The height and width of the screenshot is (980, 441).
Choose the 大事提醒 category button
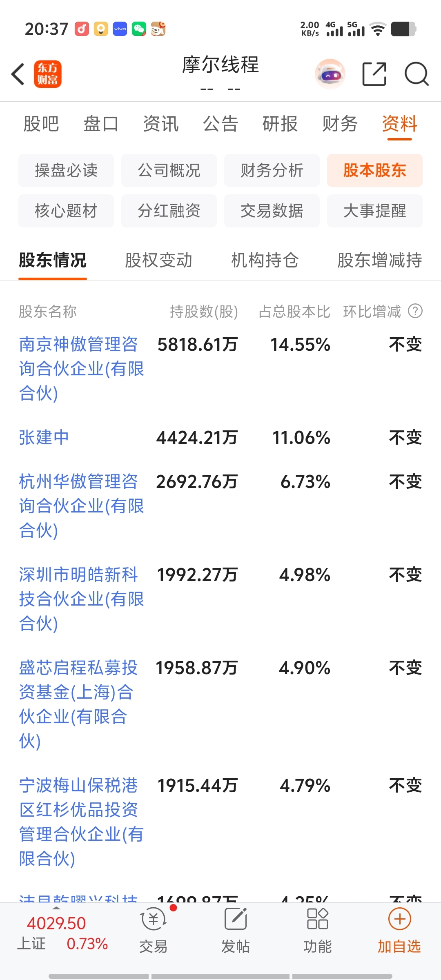[x=375, y=211]
